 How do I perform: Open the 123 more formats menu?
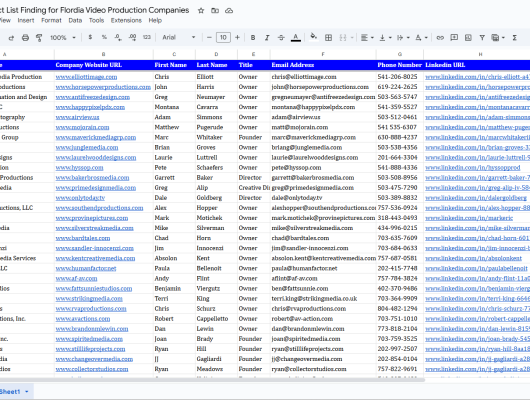[147, 37]
